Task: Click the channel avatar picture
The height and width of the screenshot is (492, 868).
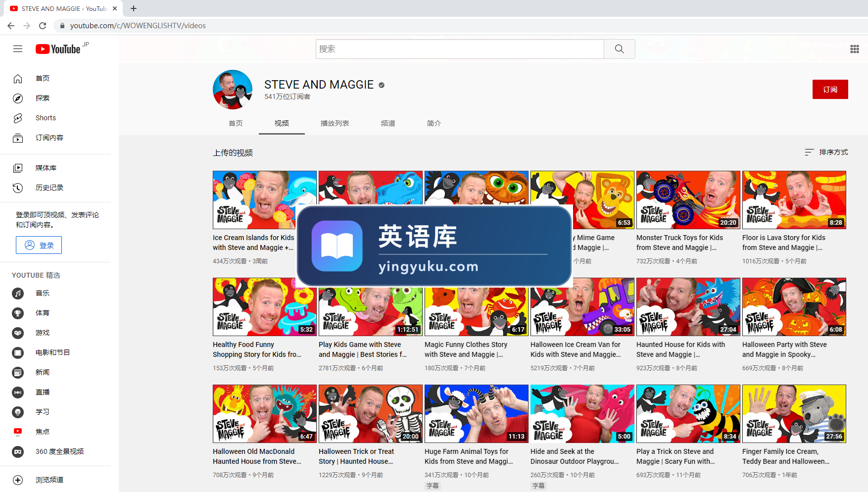Action: [233, 90]
